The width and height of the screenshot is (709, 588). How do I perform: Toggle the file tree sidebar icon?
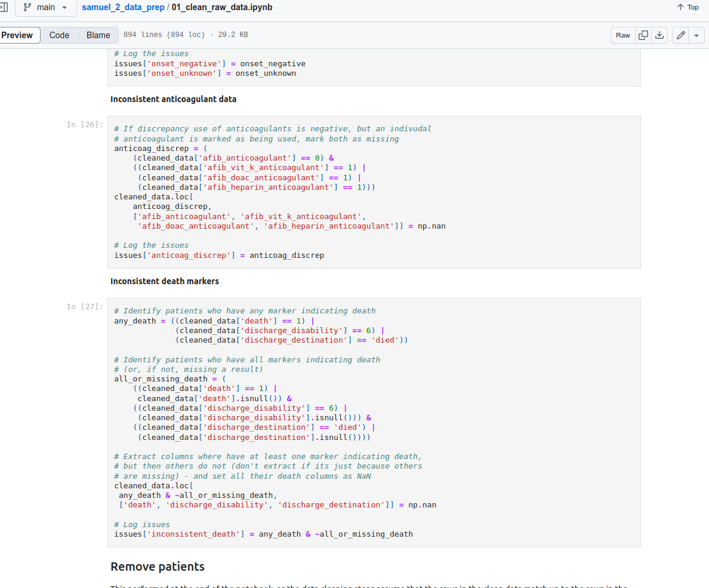point(3,7)
